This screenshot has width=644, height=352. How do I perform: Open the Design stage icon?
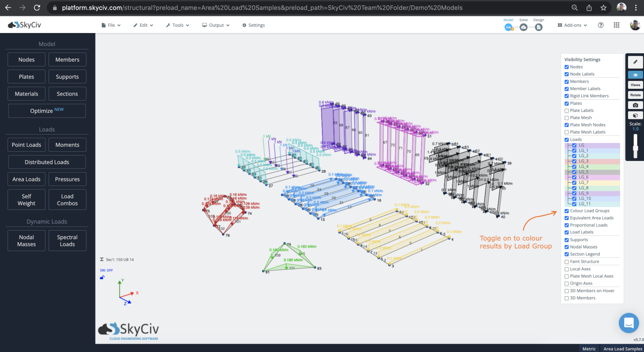pyautogui.click(x=539, y=26)
